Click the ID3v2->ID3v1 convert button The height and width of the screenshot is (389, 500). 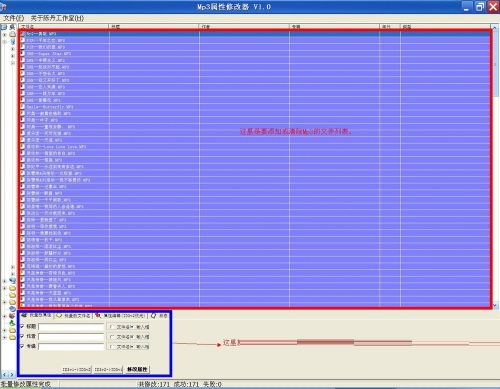(x=108, y=370)
